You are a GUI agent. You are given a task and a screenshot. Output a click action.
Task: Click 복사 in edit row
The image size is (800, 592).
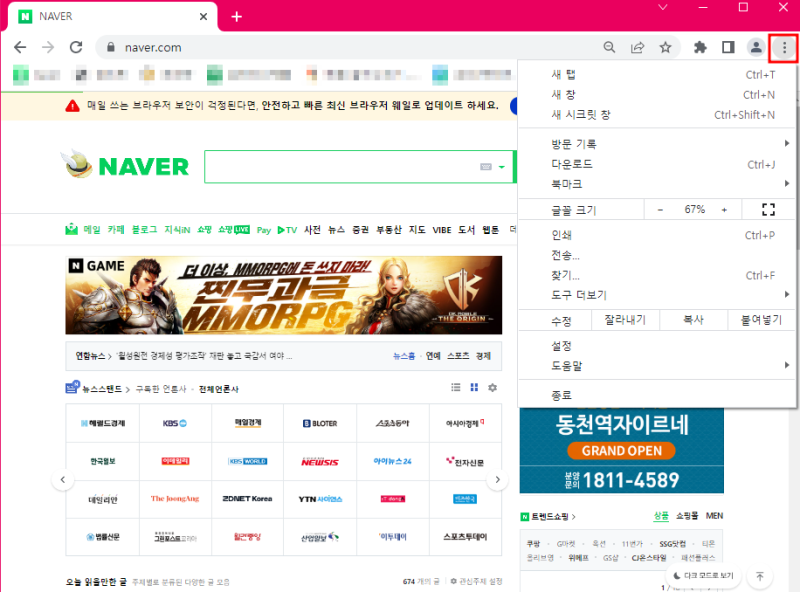point(693,320)
